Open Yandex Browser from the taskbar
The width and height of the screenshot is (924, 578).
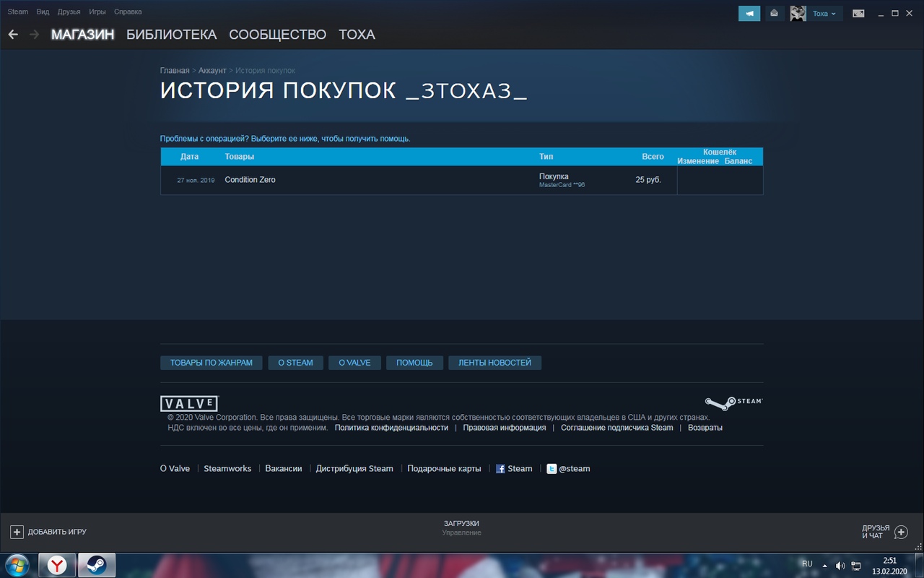tap(57, 565)
